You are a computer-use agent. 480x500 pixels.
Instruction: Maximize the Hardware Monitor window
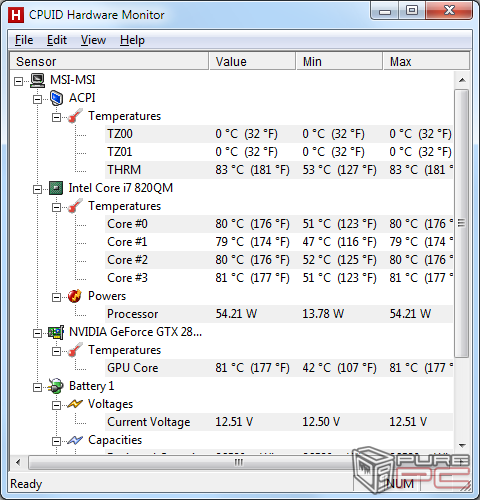click(x=412, y=11)
